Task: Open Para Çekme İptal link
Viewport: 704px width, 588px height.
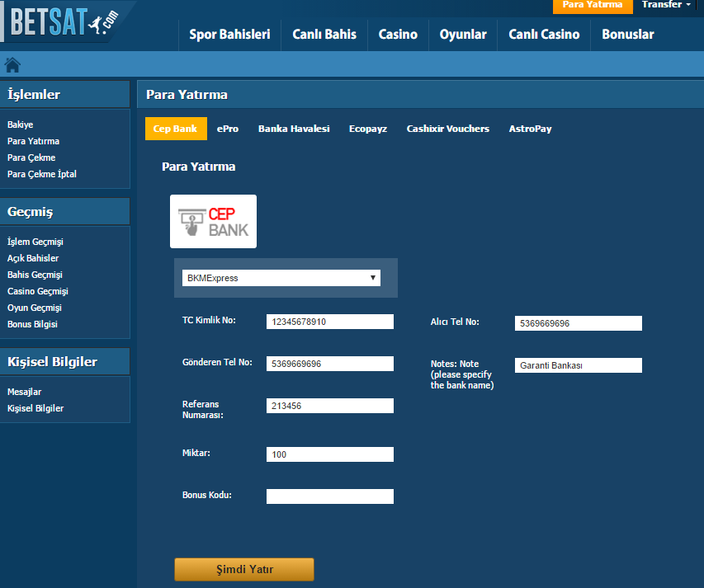Action: click(x=42, y=174)
